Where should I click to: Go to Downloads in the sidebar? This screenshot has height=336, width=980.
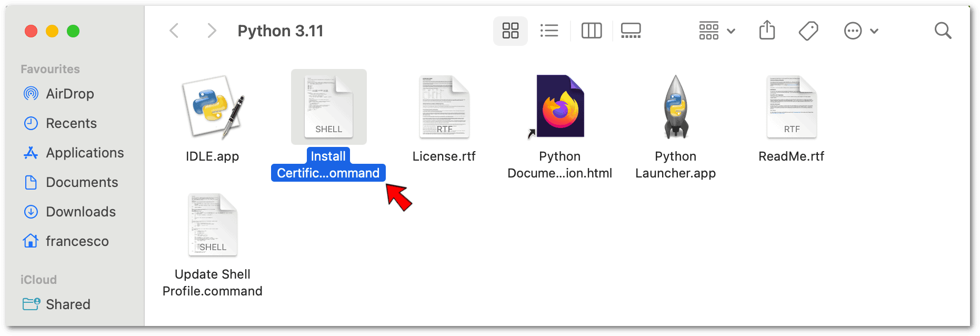click(81, 212)
